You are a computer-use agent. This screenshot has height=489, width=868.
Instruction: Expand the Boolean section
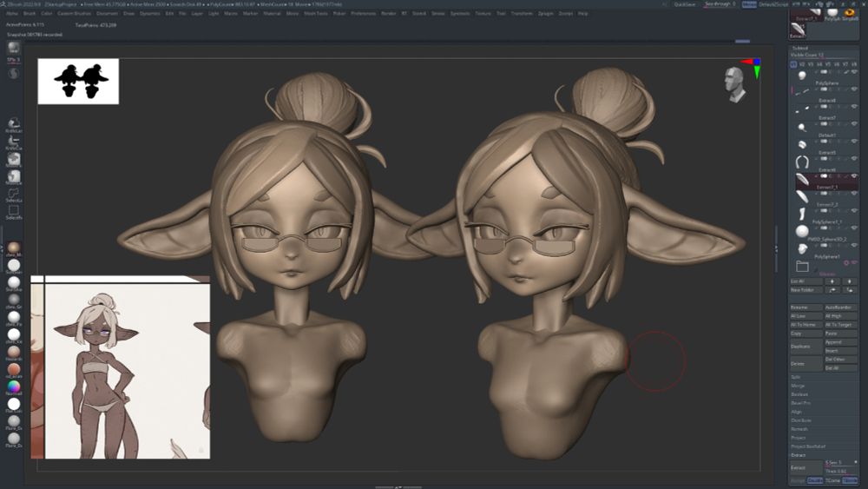(799, 394)
